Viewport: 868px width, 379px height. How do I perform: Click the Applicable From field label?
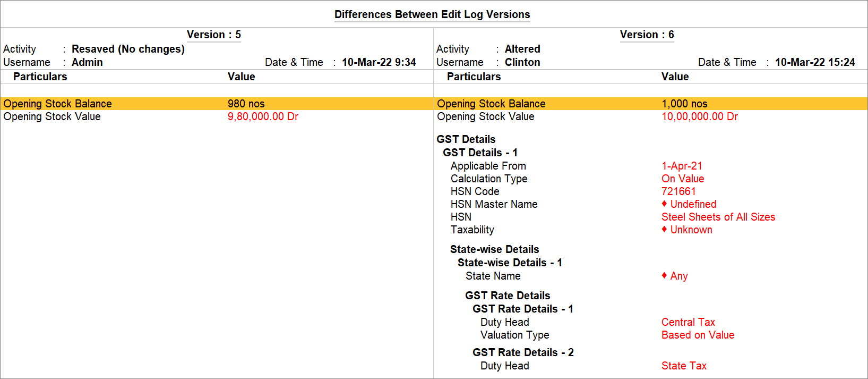pyautogui.click(x=488, y=166)
